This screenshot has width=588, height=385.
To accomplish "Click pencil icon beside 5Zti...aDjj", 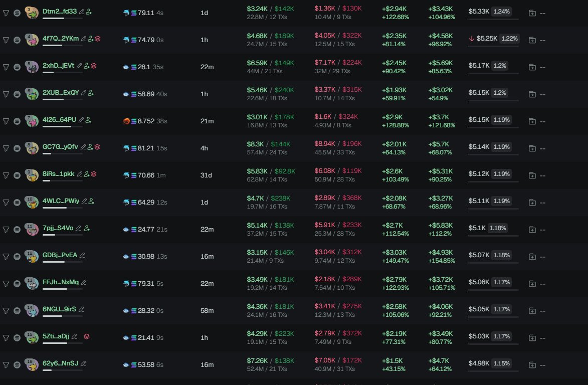I will tap(74, 336).
